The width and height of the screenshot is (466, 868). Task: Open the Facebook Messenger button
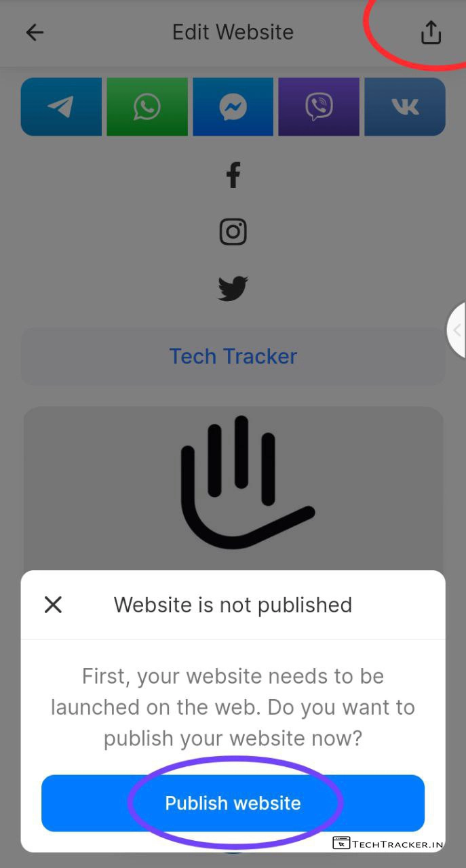[x=233, y=106]
